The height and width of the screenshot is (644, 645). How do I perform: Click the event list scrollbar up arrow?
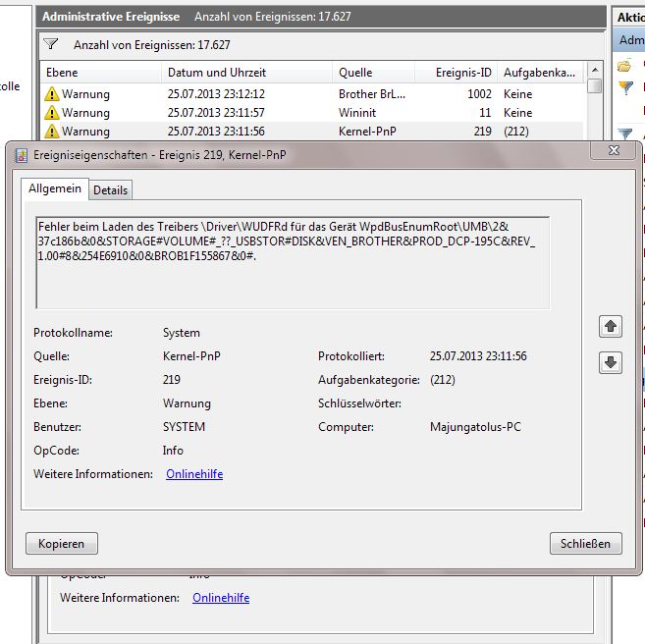pyautogui.click(x=594, y=73)
